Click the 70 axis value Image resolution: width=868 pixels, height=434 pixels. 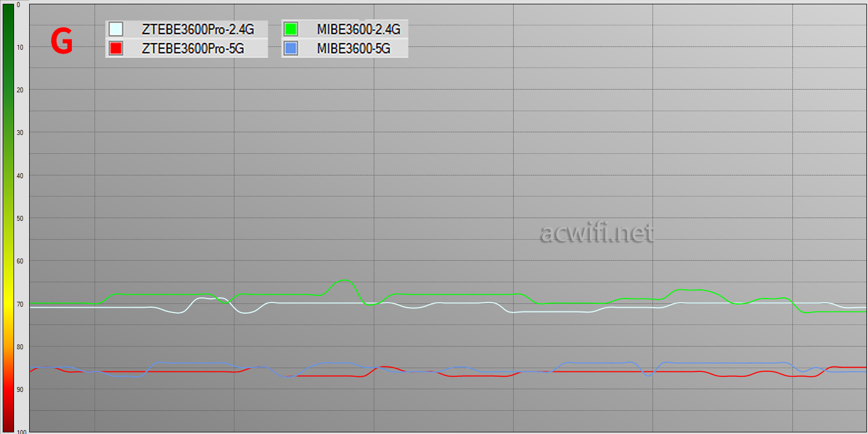coord(20,304)
